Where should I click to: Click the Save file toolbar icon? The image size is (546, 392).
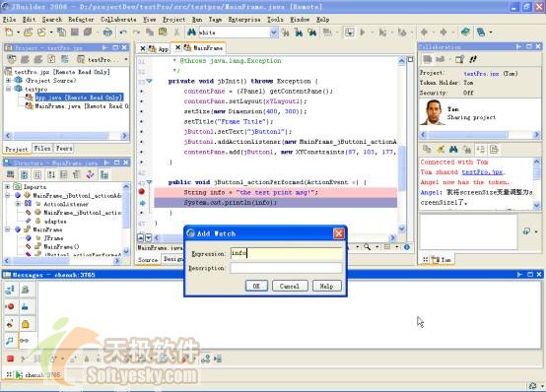75,33
